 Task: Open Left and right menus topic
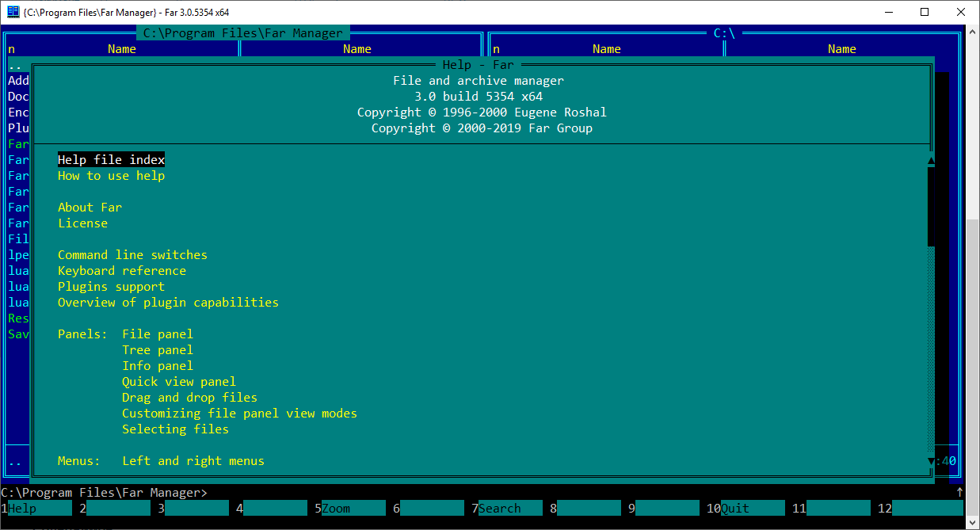tap(193, 461)
